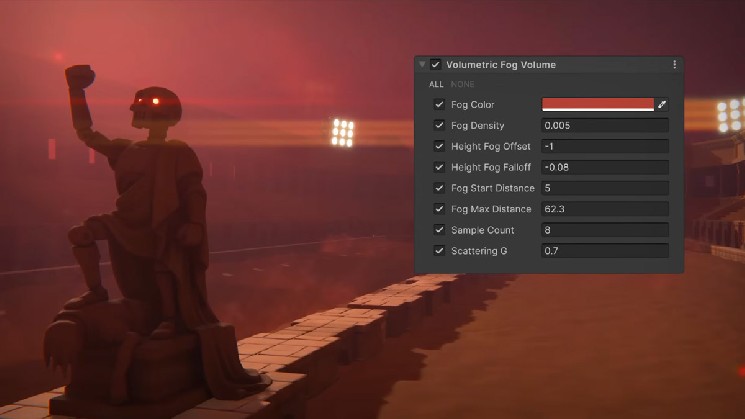
Task: Disable the Fog Max Distance override
Action: point(439,209)
